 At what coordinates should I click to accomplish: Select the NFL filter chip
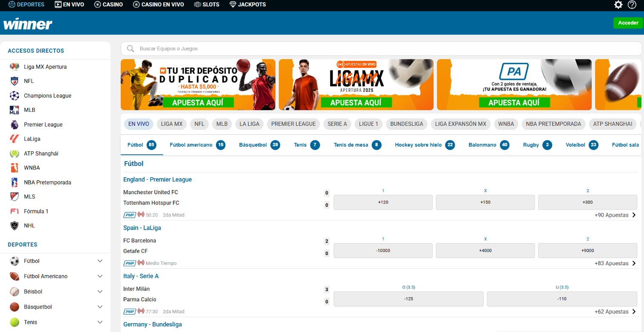(199, 124)
